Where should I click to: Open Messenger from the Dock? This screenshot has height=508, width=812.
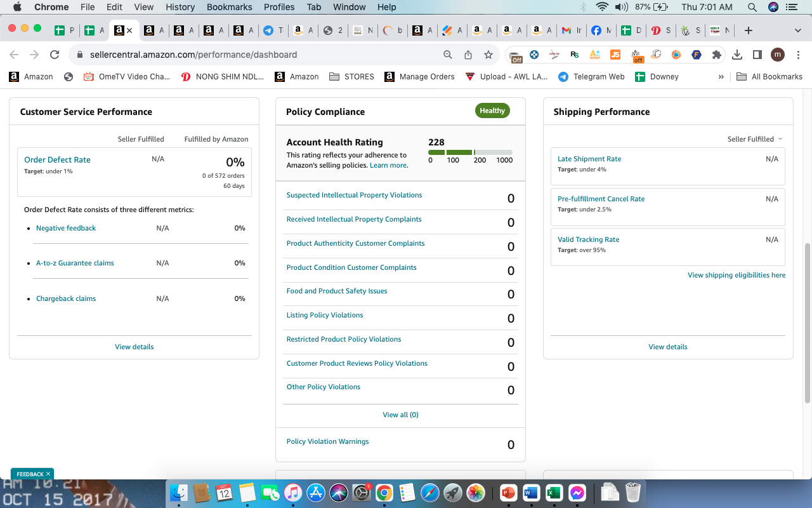pos(577,492)
